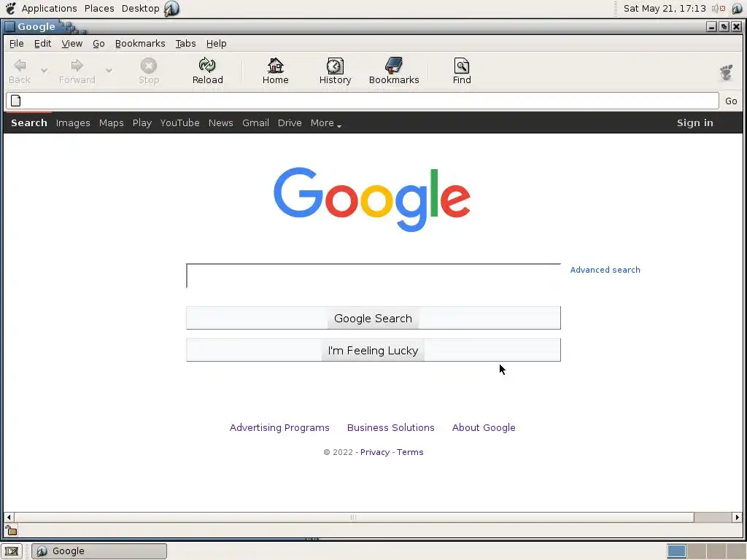Viewport: 747px width, 560px height.
Task: Click the Find toolbar icon
Action: 462,65
